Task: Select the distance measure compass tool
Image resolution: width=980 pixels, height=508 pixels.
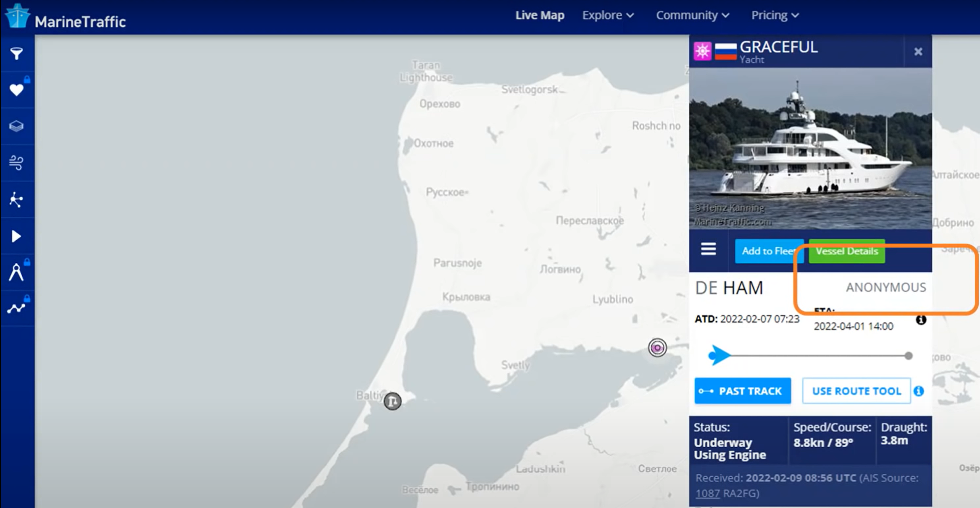Action: [x=16, y=272]
